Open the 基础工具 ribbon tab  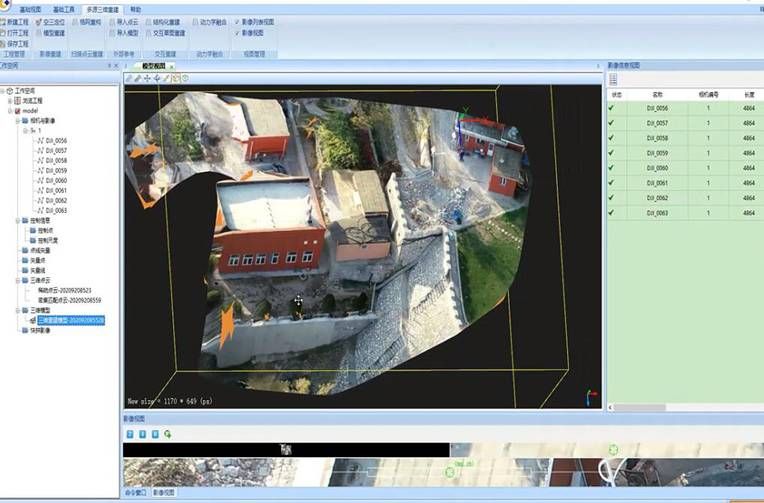coord(64,9)
